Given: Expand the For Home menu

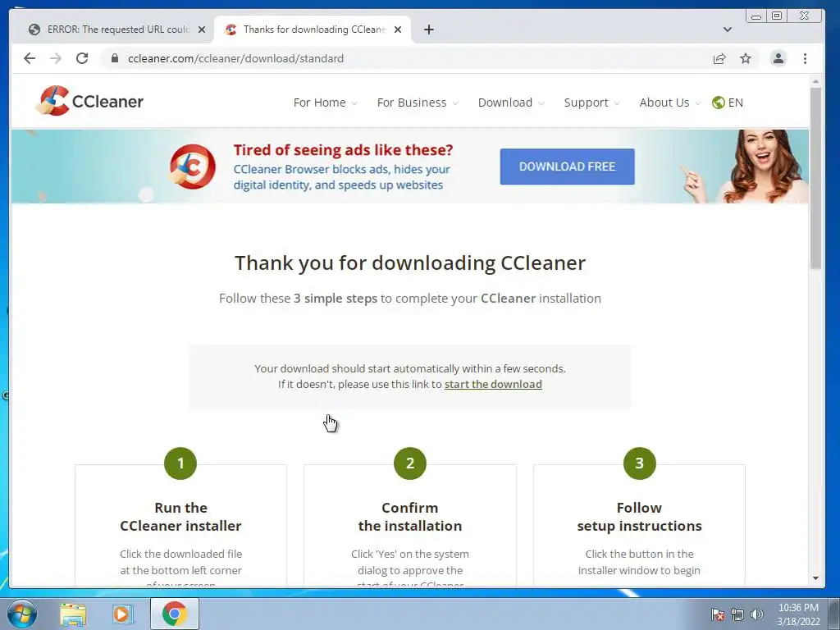Looking at the screenshot, I should click(x=325, y=103).
